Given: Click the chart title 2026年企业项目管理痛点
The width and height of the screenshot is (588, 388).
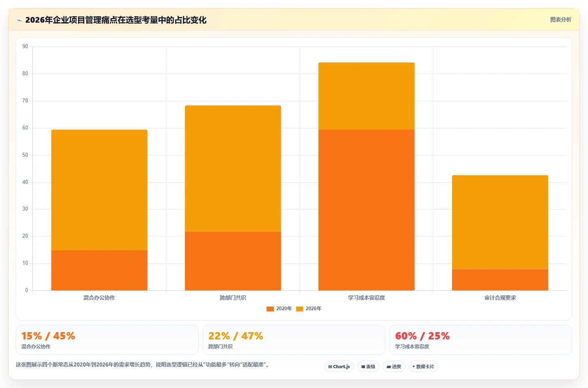Looking at the screenshot, I should coord(116,20).
